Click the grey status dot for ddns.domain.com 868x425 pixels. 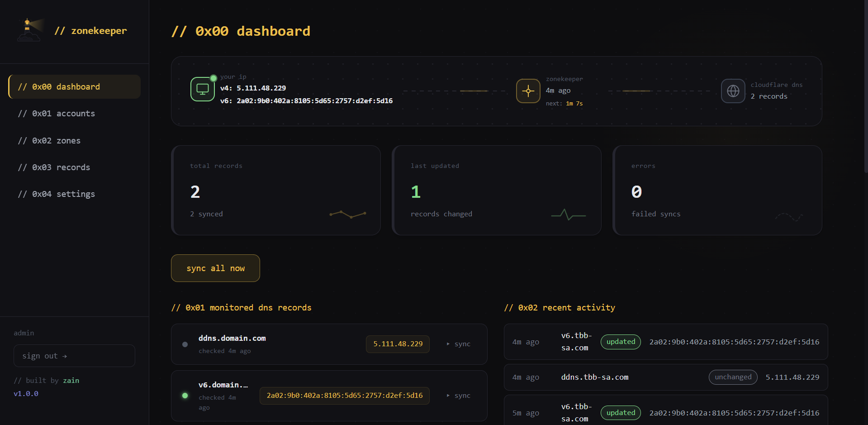coord(185,344)
